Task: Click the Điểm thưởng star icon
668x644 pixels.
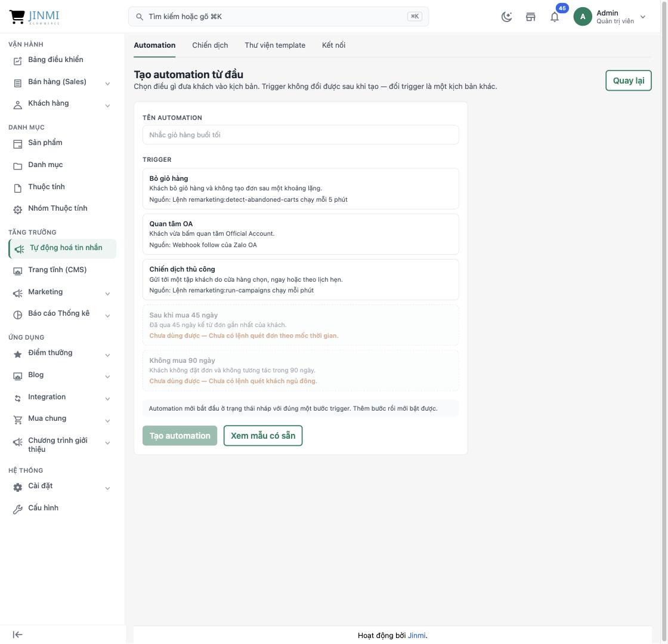Action: point(17,354)
